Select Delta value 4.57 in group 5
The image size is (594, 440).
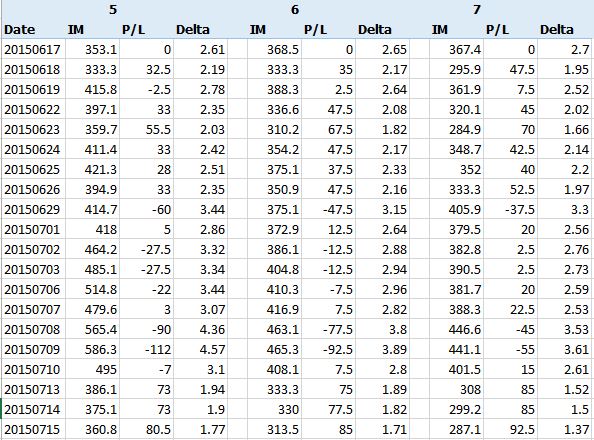pos(200,349)
